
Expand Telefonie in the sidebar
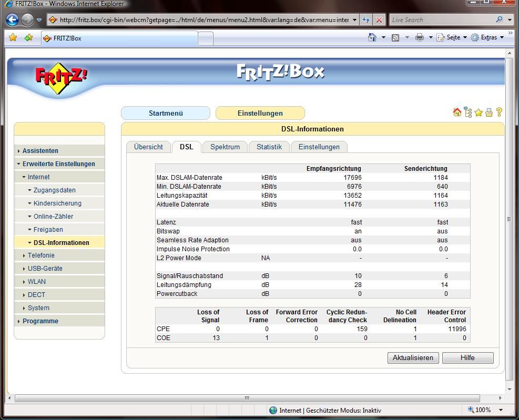[59, 255]
